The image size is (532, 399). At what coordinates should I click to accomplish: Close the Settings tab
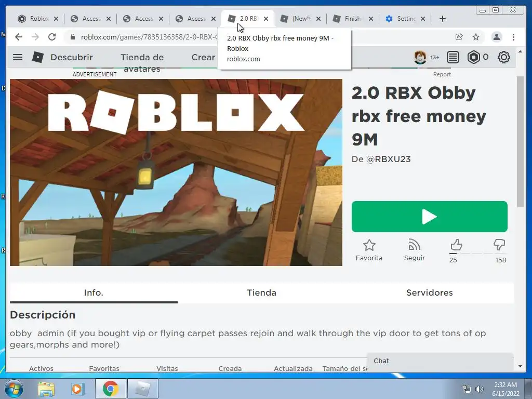pos(423,19)
